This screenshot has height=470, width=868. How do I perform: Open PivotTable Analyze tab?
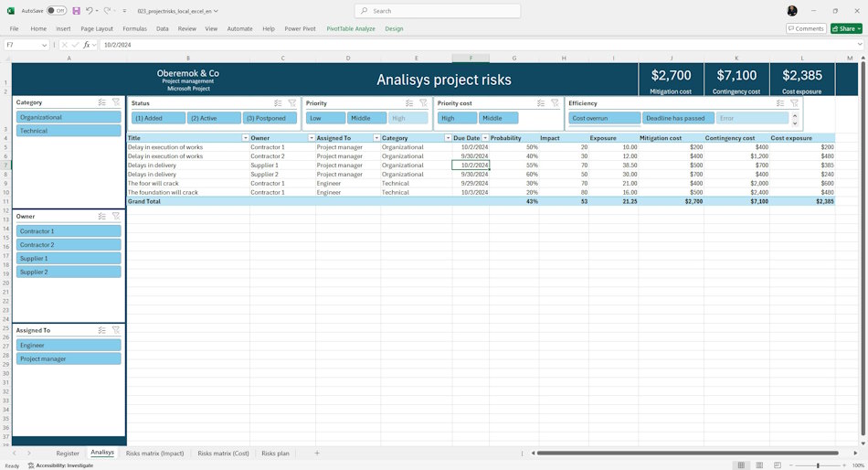pyautogui.click(x=351, y=29)
